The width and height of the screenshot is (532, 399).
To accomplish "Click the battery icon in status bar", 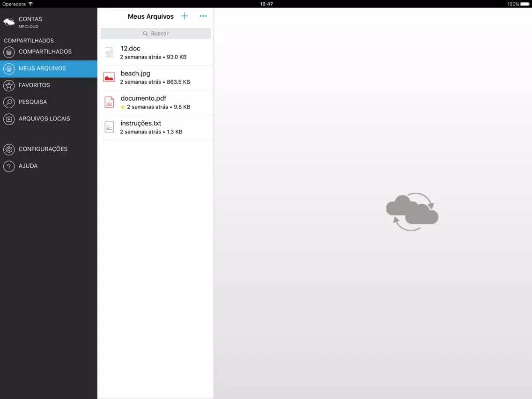I will pos(525,4).
